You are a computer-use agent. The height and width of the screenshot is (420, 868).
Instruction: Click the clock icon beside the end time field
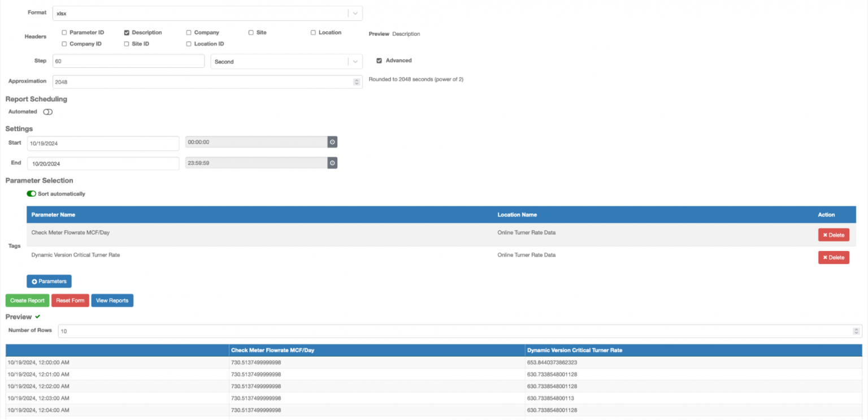point(332,163)
